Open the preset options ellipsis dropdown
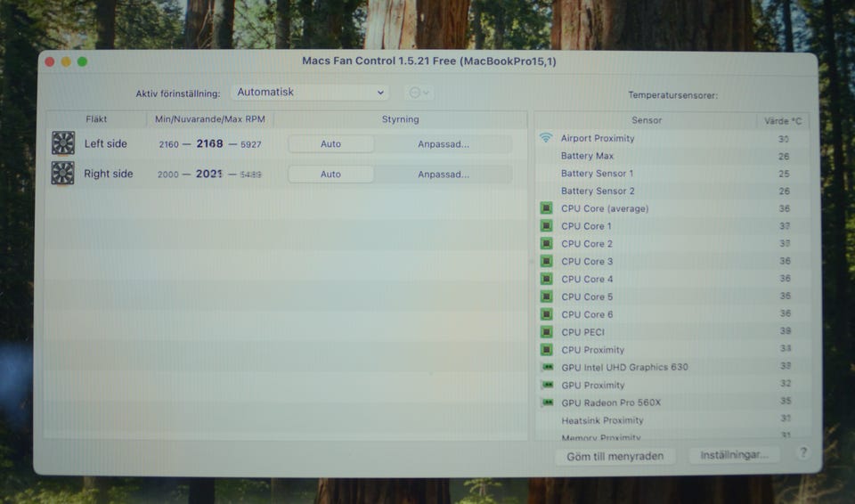Image resolution: width=855 pixels, height=504 pixels. click(419, 93)
